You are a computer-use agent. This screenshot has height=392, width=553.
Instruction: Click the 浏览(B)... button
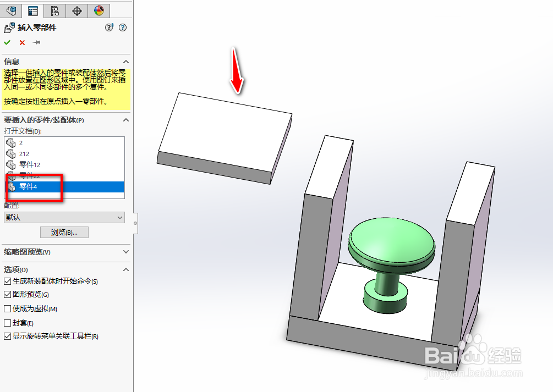point(64,233)
